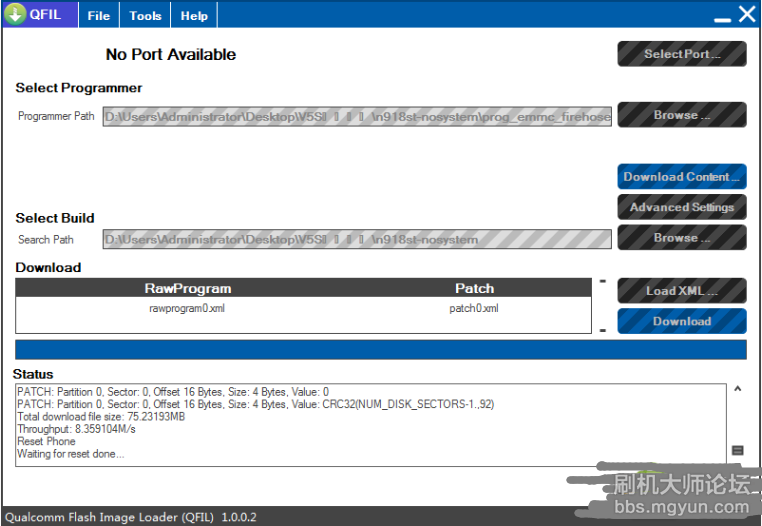This screenshot has width=762, height=526.
Task: Click the lower minus beside the XML table
Action: 603,331
